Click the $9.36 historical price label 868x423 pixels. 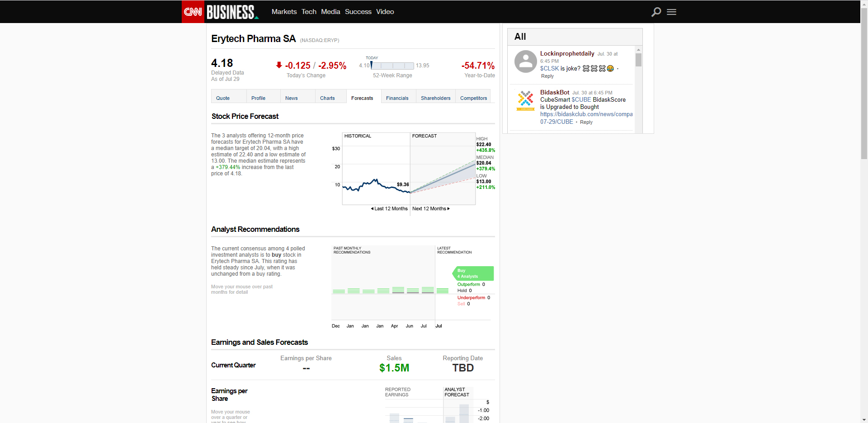(x=403, y=185)
